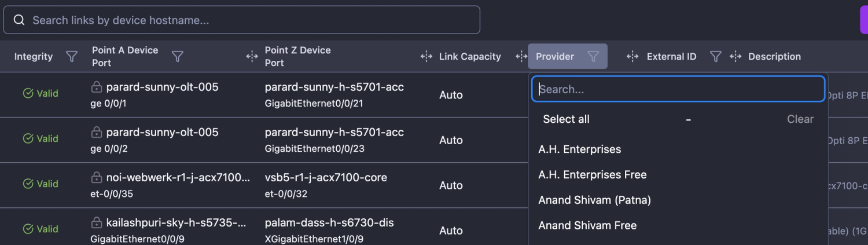This screenshot has width=868, height=245.
Task: Click Auto capacity in the palam-dass-h-s6730-dis row
Action: tap(451, 231)
